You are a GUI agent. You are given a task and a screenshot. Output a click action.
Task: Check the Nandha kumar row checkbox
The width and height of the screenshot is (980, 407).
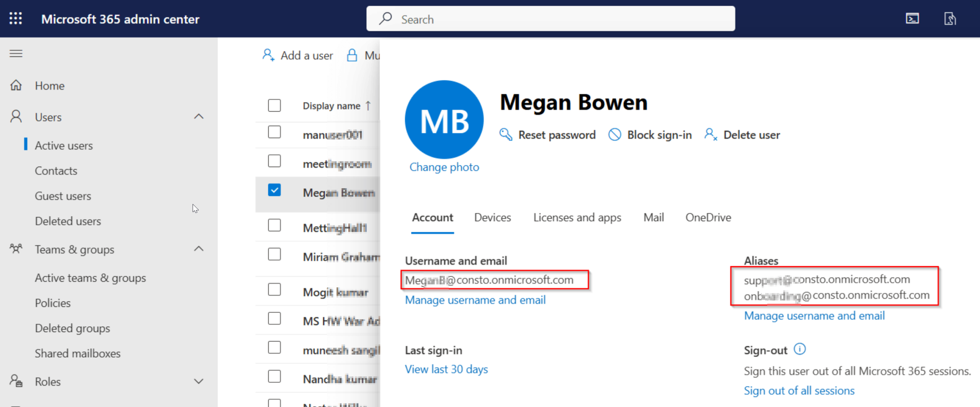(x=274, y=376)
